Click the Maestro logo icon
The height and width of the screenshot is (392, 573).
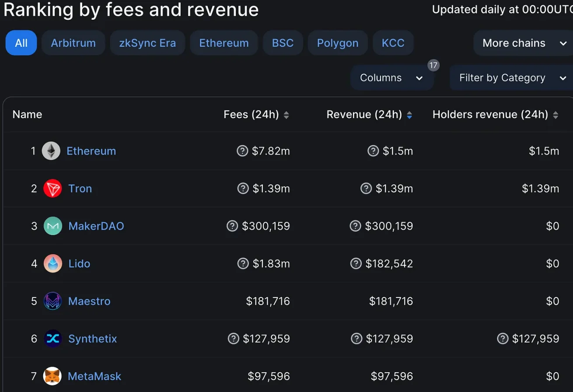pyautogui.click(x=52, y=301)
